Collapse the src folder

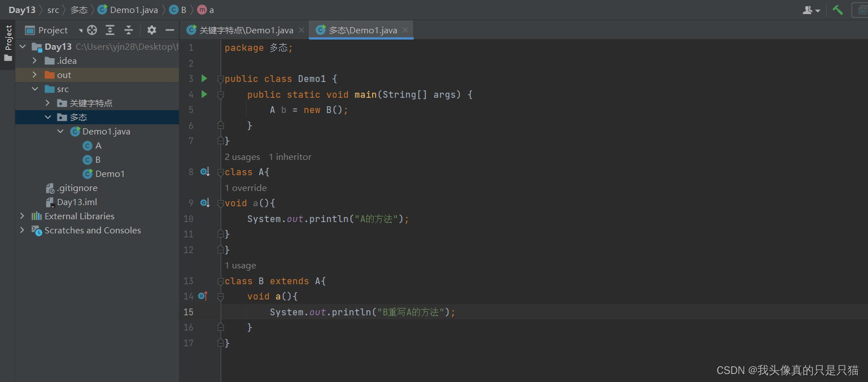pos(34,89)
